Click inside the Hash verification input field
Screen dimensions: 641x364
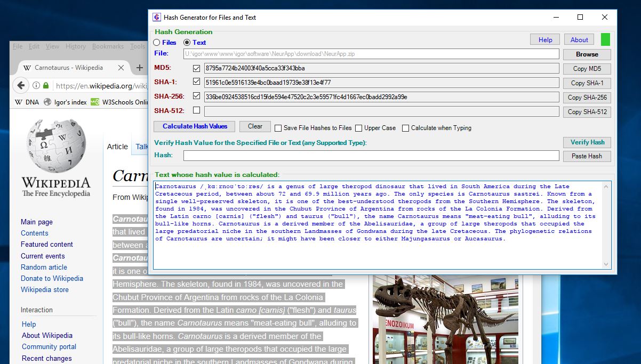click(370, 156)
